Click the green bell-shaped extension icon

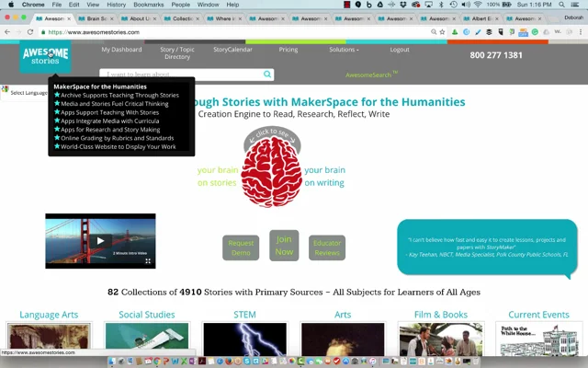pyautogui.click(x=455, y=32)
